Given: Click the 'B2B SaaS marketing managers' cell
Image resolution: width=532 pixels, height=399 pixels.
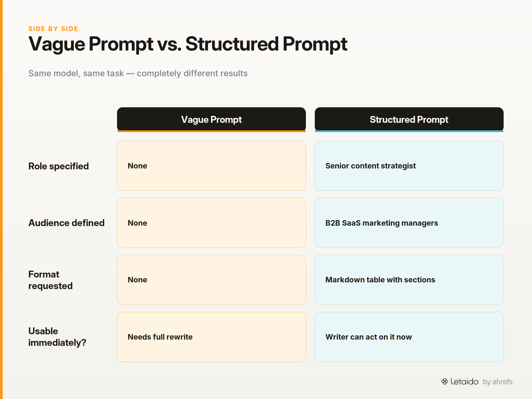Looking at the screenshot, I should coord(409,223).
